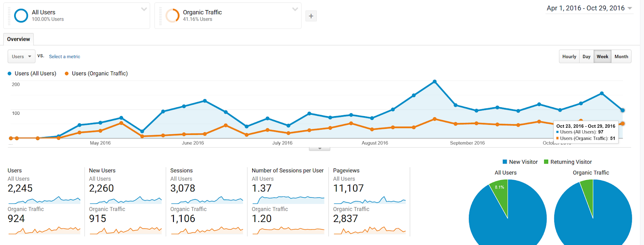Click the peak All Users data point near September
This screenshot has height=245, width=644.
pyautogui.click(x=435, y=82)
